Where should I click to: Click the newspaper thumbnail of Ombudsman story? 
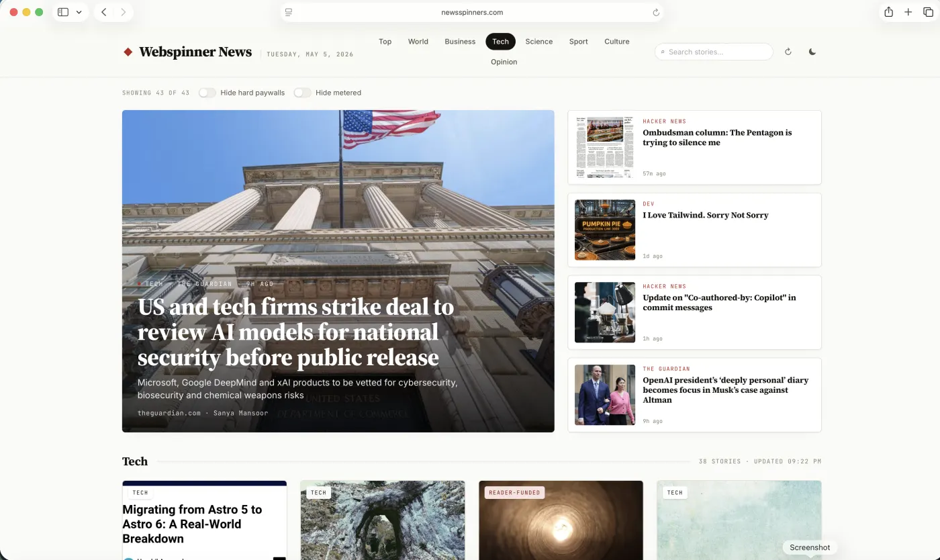605,148
